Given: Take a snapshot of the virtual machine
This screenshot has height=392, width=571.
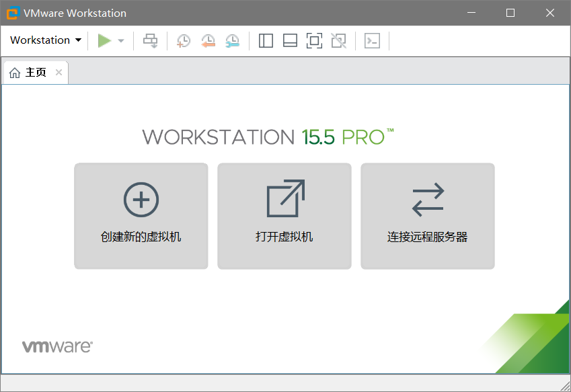Looking at the screenshot, I should coord(183,41).
